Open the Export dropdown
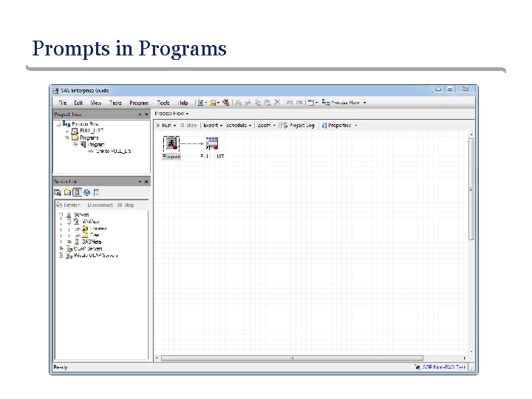The height and width of the screenshot is (399, 532). coord(213,125)
